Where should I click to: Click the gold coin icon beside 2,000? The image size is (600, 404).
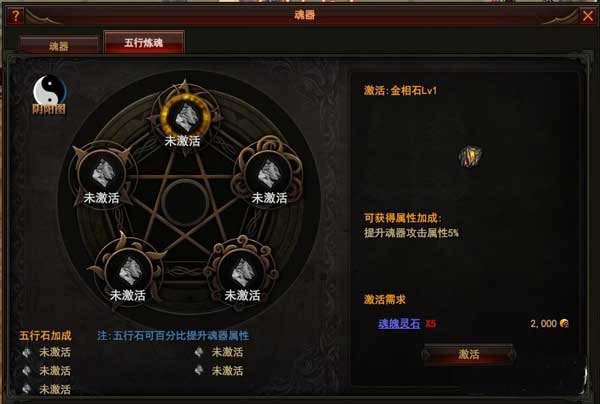click(564, 323)
